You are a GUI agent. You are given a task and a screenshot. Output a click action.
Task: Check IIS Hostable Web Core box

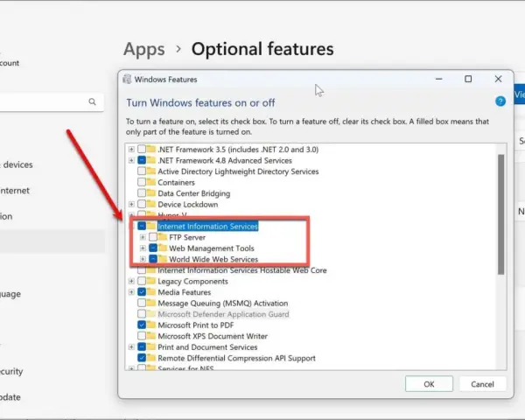142,270
